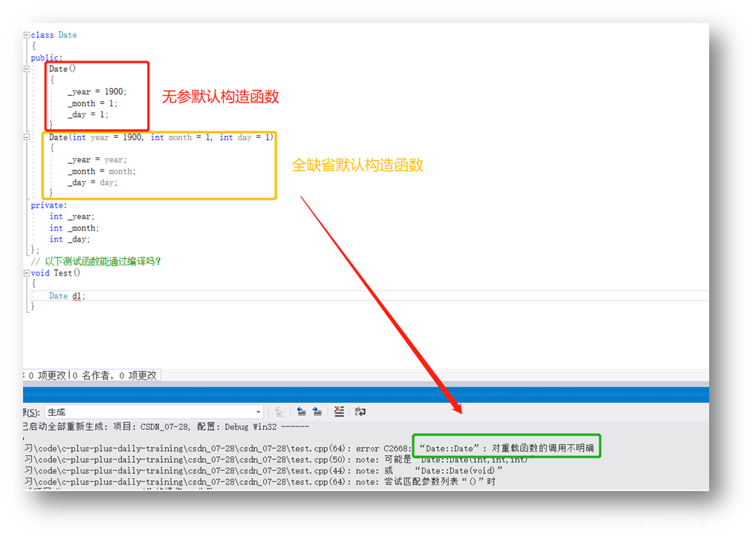756x538 pixels.
Task: Click the 'int day = 1' parameter
Action: pyautogui.click(x=246, y=137)
